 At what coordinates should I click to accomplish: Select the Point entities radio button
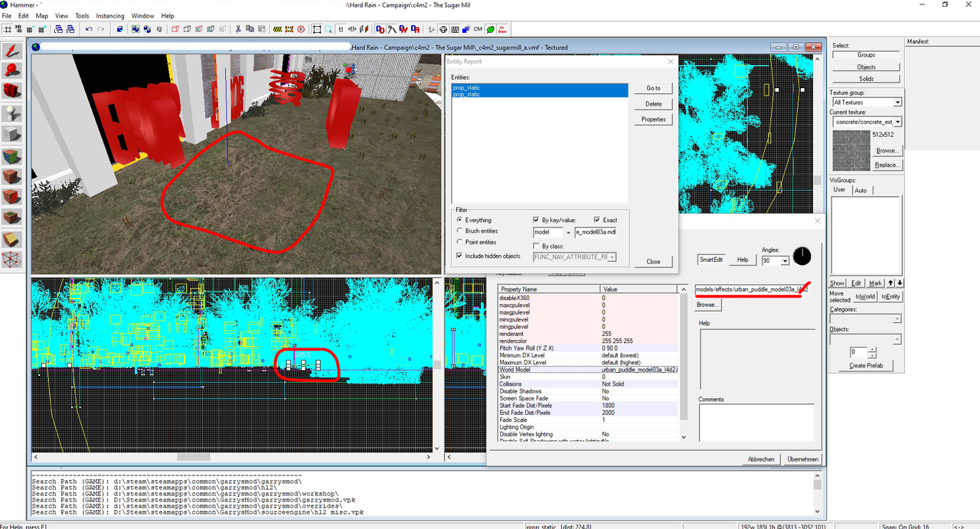[x=459, y=242]
